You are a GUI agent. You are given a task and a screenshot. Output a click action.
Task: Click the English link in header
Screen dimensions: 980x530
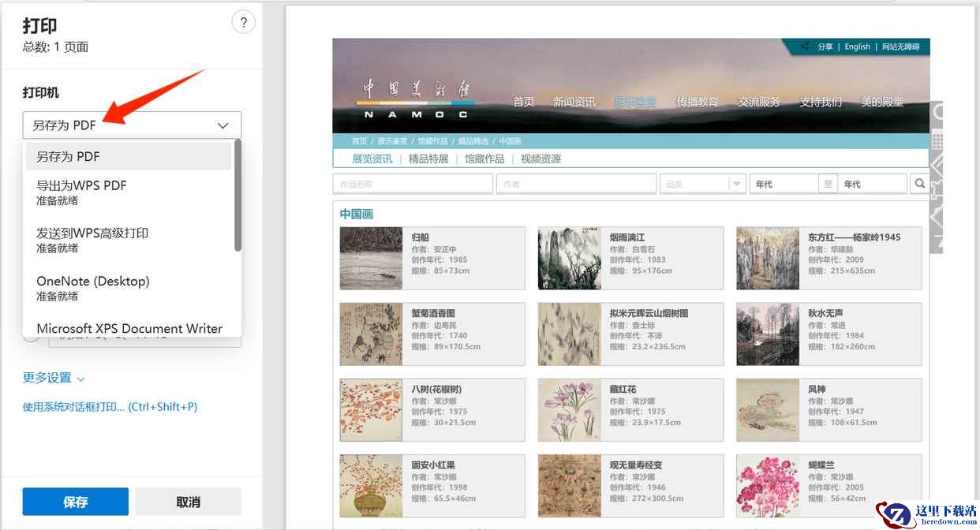click(x=857, y=47)
